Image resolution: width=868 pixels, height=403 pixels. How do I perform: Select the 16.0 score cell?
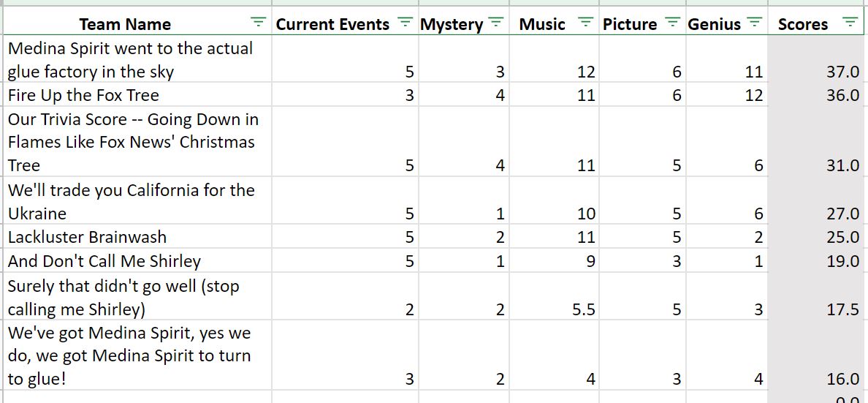(818, 355)
